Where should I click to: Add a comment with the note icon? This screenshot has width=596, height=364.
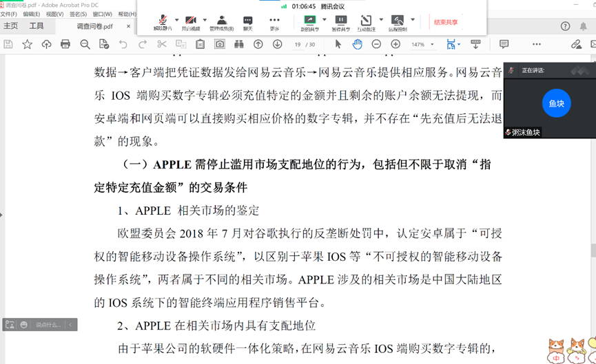(x=504, y=45)
